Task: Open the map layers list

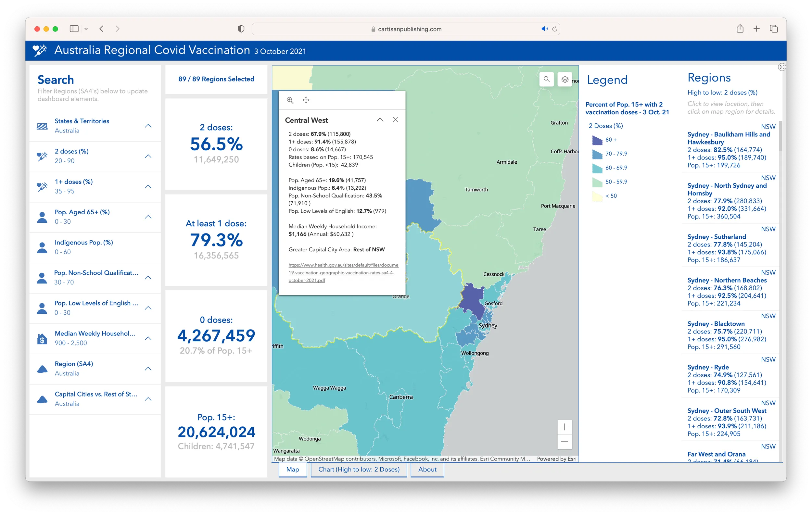Action: tap(565, 79)
